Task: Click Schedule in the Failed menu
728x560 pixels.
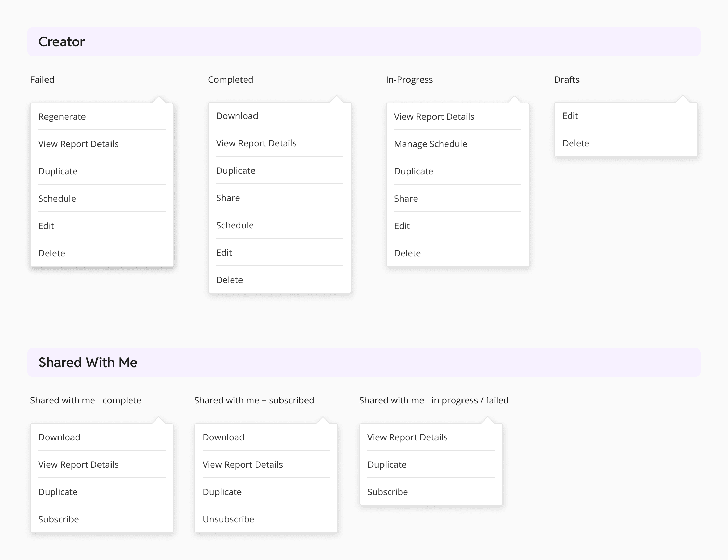Action: pyautogui.click(x=57, y=198)
